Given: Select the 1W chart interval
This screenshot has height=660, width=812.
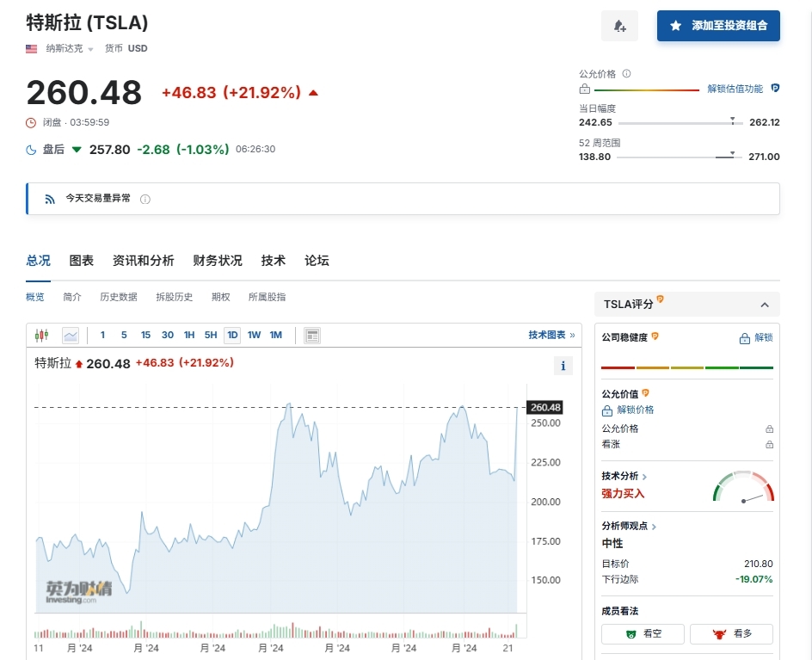Looking at the screenshot, I should (254, 336).
